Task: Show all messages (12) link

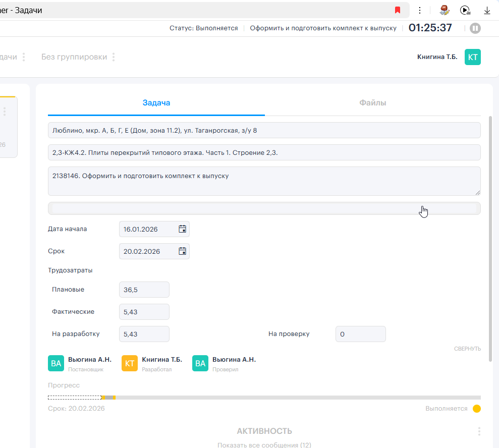Action: click(x=264, y=445)
